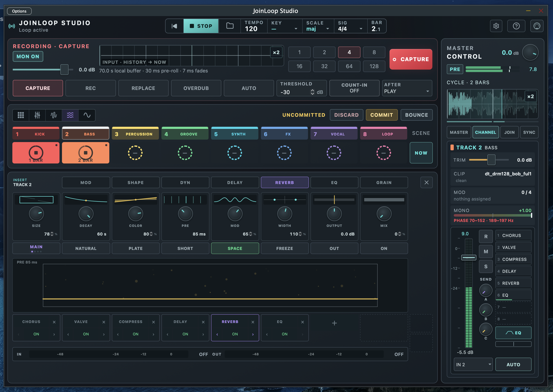Open settings via the gear icon
The height and width of the screenshot is (392, 553).
(x=496, y=26)
